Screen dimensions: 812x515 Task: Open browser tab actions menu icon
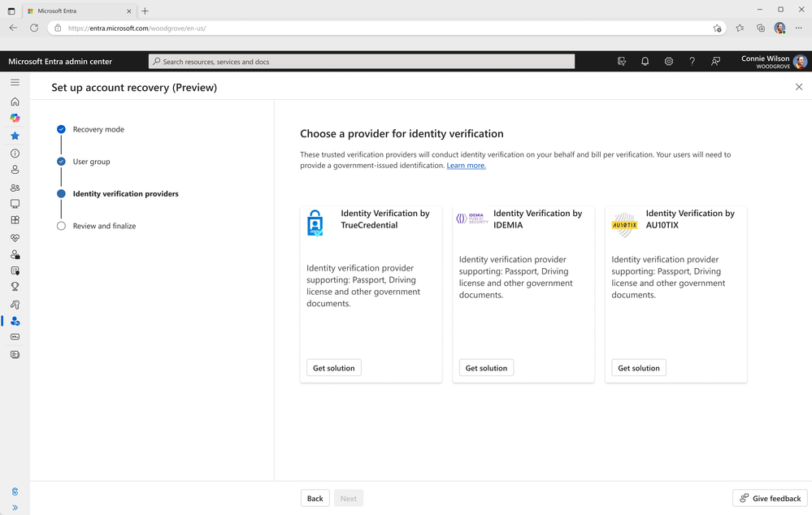pos(11,11)
